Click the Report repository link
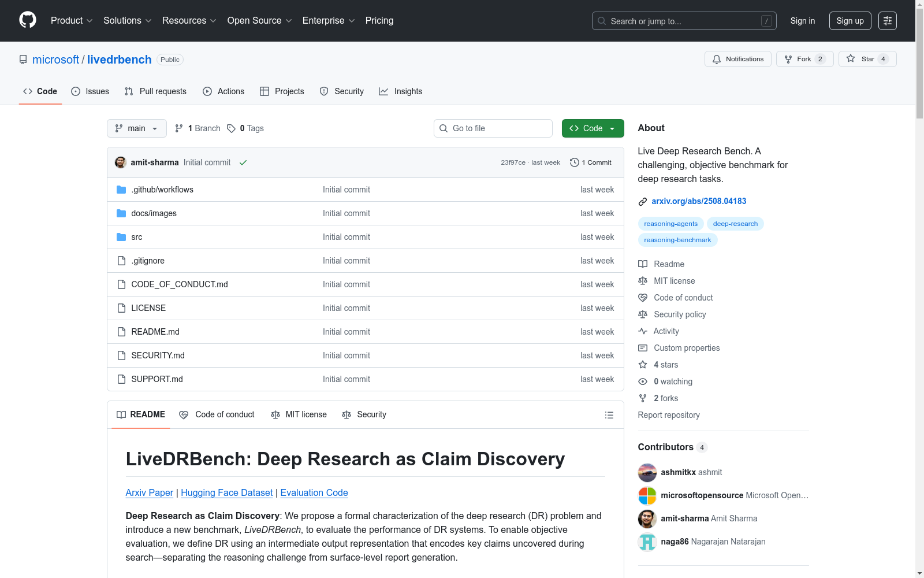This screenshot has height=578, width=924. 669,415
